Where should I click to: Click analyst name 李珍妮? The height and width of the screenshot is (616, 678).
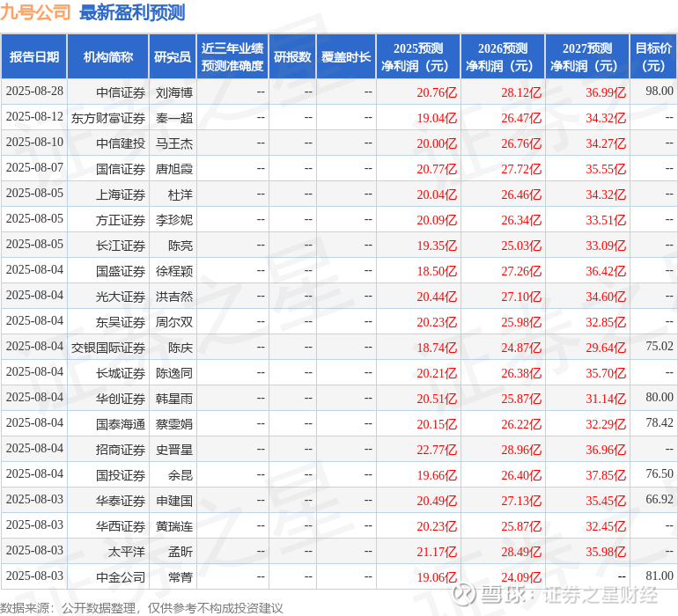(x=173, y=220)
